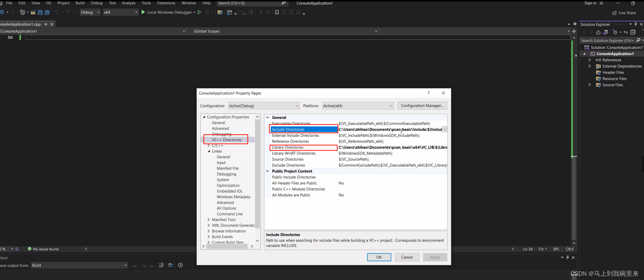
Task: Open the Configuration Active(Debug) dropdown
Action: 264,106
